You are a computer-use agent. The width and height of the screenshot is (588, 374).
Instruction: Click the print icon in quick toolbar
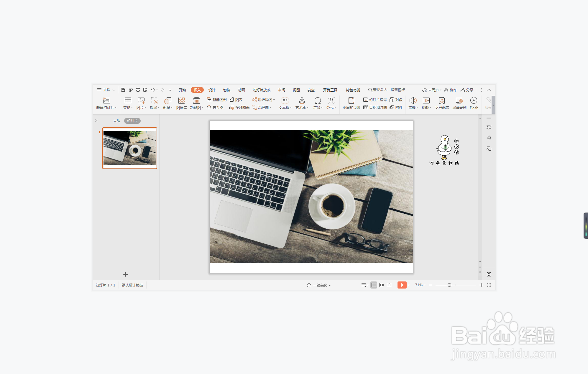138,90
